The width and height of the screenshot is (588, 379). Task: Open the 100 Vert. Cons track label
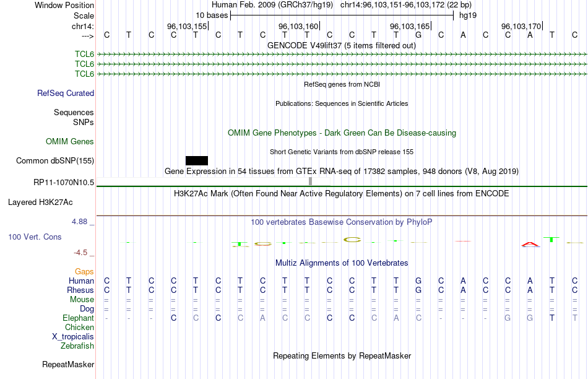35,237
